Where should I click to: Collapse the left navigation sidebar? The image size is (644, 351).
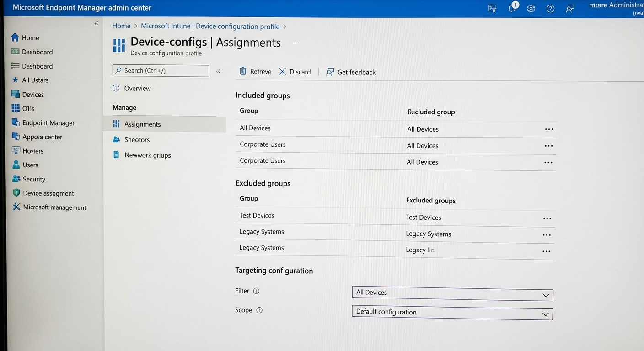point(96,23)
